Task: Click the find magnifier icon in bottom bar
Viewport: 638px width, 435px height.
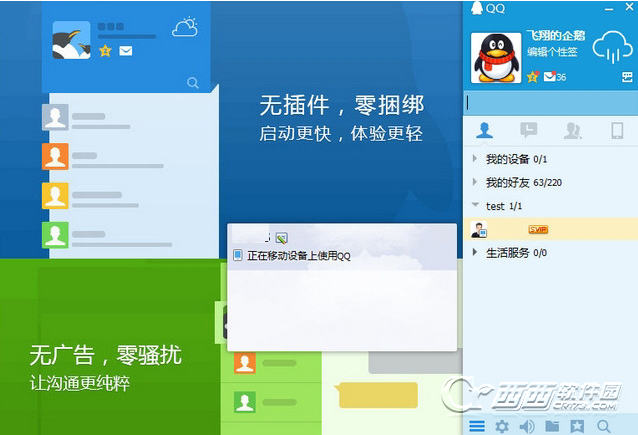Action: pyautogui.click(x=603, y=426)
